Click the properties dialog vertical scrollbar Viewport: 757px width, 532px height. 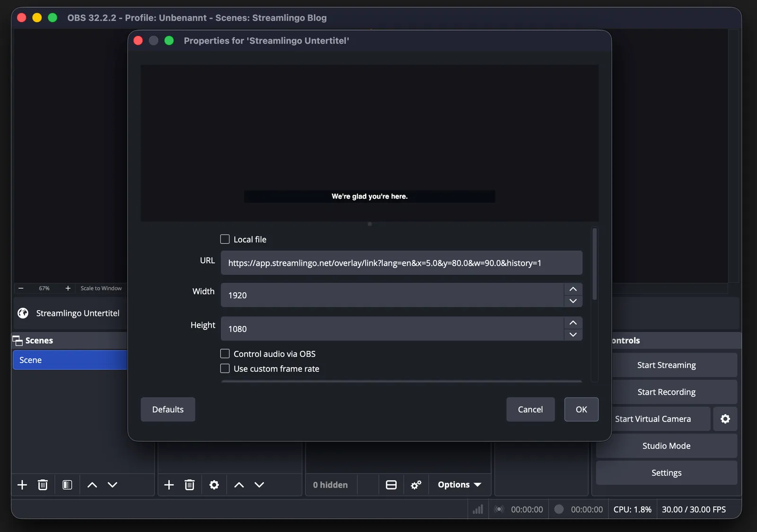point(595,264)
